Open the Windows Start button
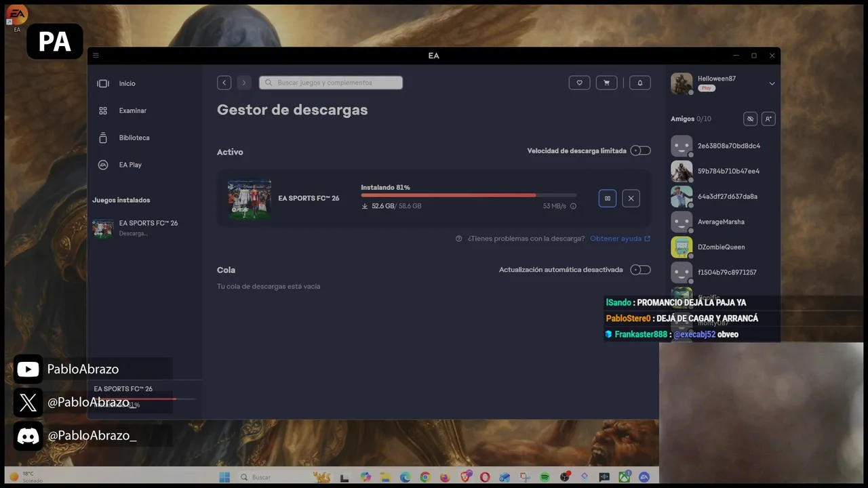 [224, 477]
